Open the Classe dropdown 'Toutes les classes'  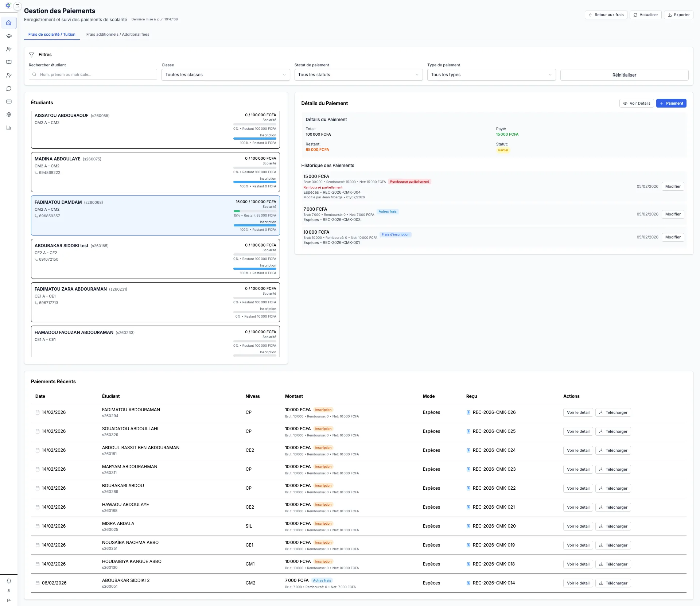pos(225,75)
